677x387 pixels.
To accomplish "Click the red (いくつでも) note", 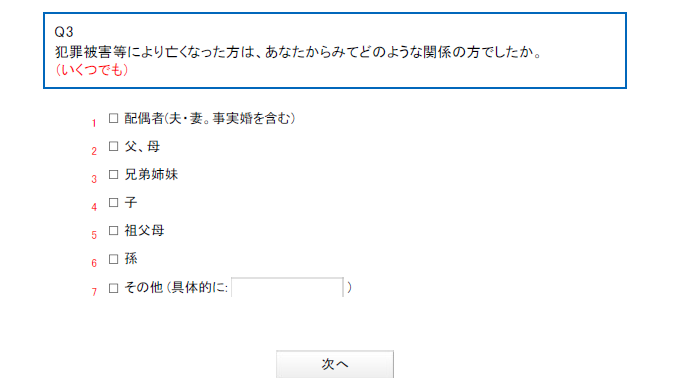I will (x=92, y=70).
